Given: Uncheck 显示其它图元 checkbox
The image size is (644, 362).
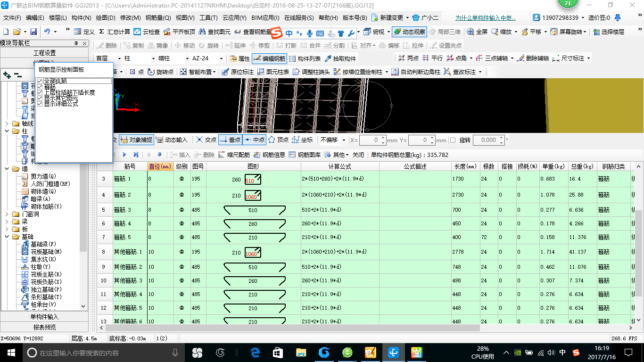Looking at the screenshot, I should [x=40, y=99].
